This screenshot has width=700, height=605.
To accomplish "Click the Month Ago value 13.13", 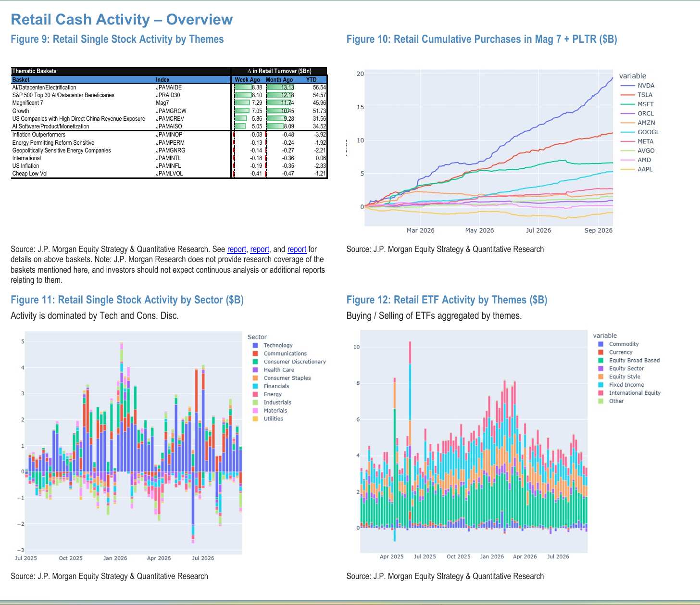I will 287,88.
